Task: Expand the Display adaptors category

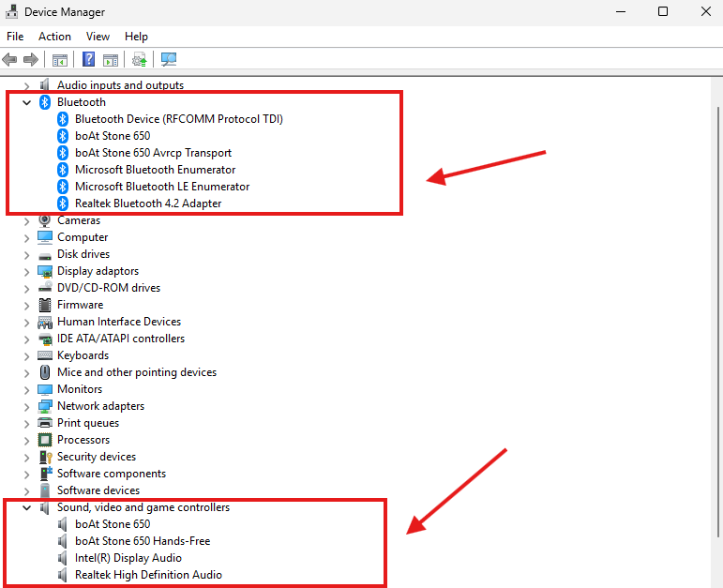Action: coord(27,271)
